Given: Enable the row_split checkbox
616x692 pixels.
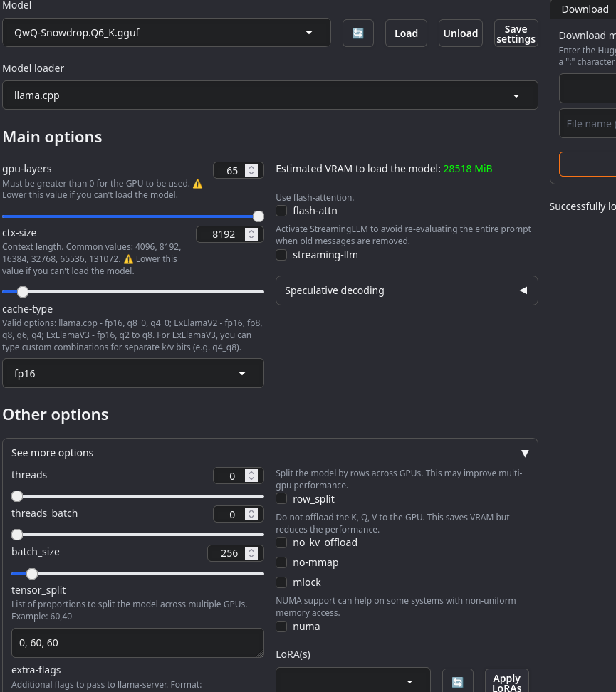Looking at the screenshot, I should click(281, 499).
